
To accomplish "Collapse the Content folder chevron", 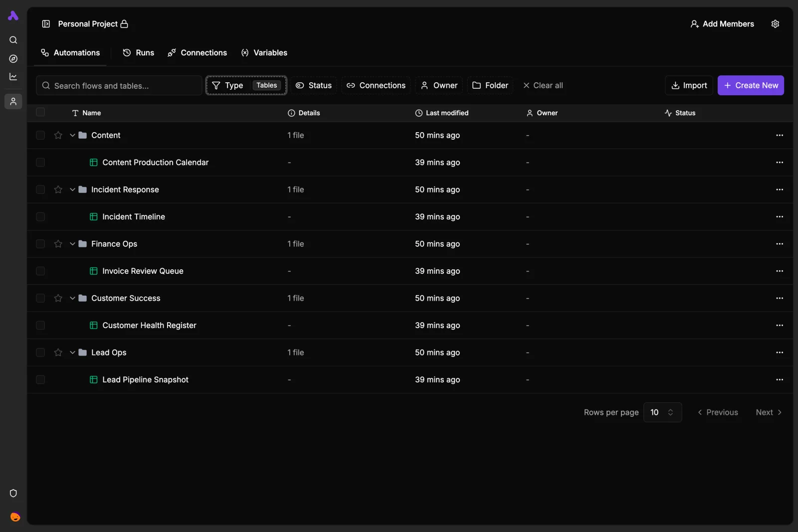I will [72, 135].
